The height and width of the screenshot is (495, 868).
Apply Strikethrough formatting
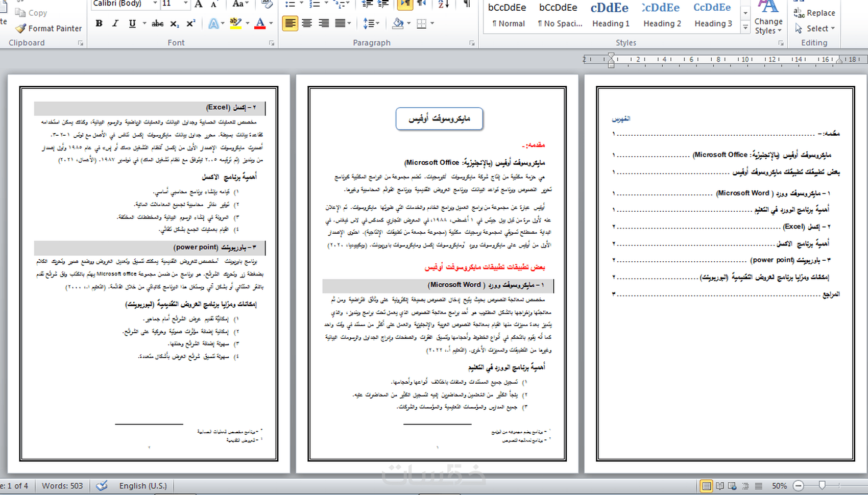[158, 23]
